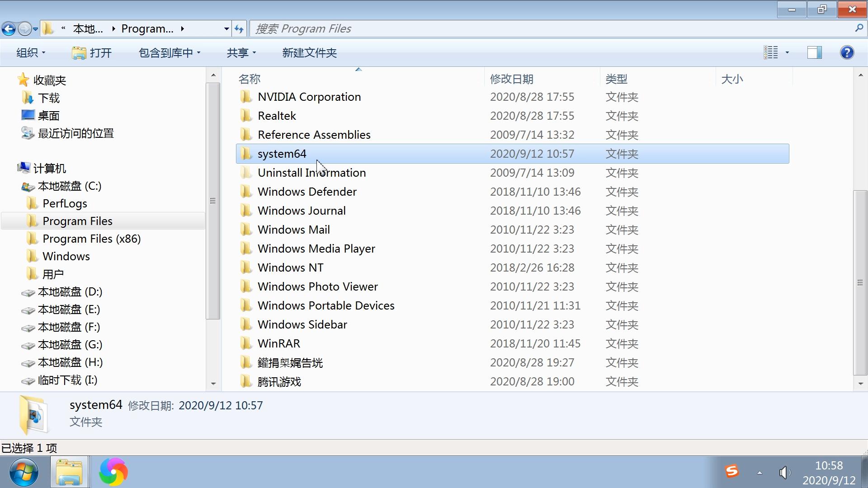This screenshot has height=488, width=868.
Task: Expand the address bar history dropdown
Action: (226, 29)
